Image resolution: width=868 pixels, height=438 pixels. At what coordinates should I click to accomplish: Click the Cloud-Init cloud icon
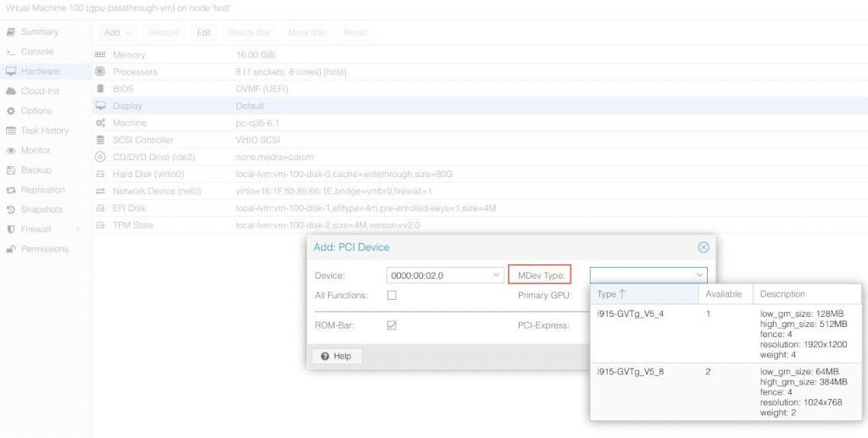pyautogui.click(x=11, y=91)
